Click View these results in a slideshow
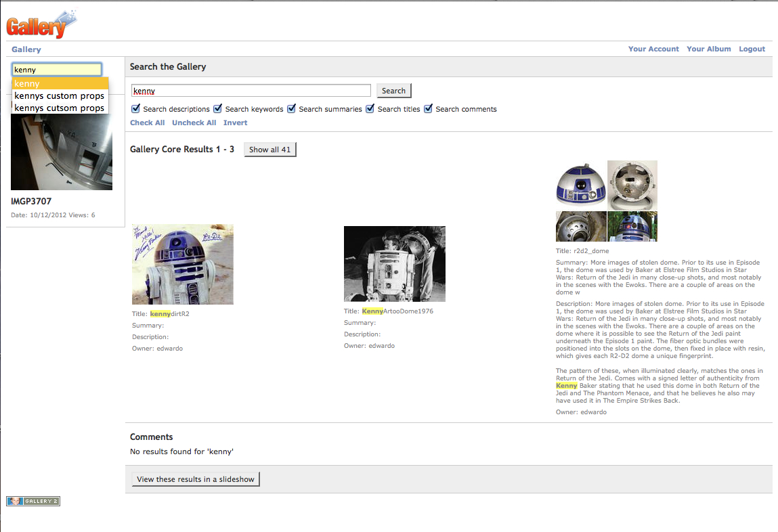This screenshot has height=532, width=778. coord(196,479)
